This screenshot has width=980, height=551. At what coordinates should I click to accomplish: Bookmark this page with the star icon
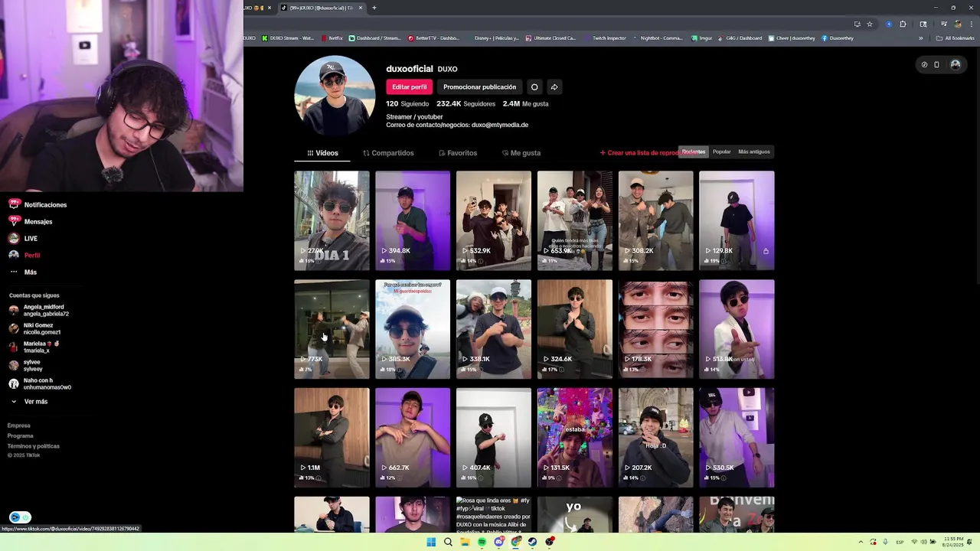[870, 24]
